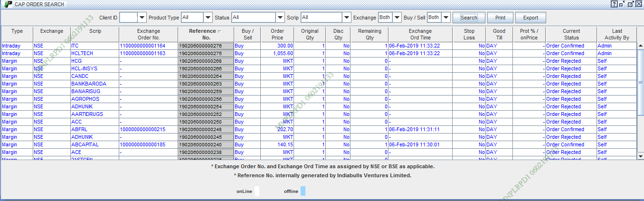Viewport: 644px width, 201px height.
Task: Click the CANDC scrip cell
Action: click(94, 77)
